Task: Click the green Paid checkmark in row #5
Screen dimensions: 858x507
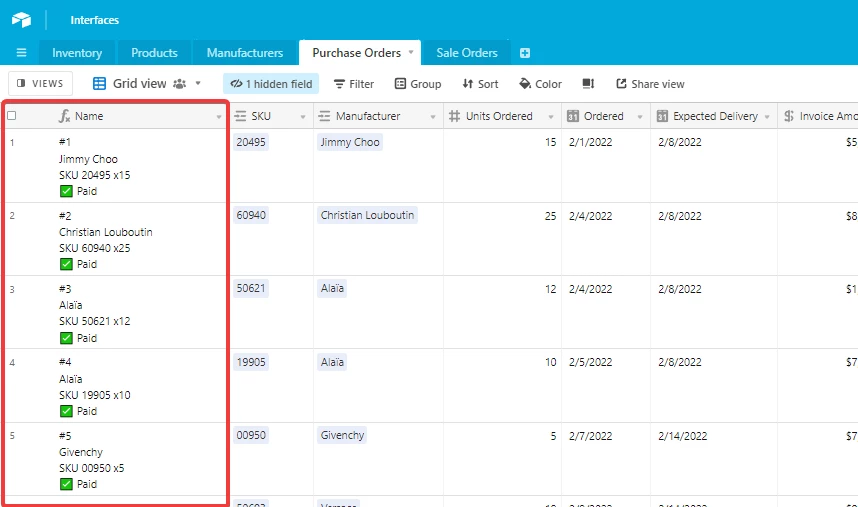Action: point(66,484)
